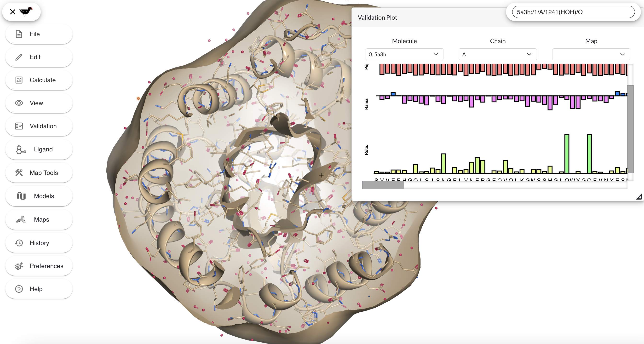The height and width of the screenshot is (344, 644).
Task: Click the tallest green rotamer bar
Action: pyautogui.click(x=567, y=154)
